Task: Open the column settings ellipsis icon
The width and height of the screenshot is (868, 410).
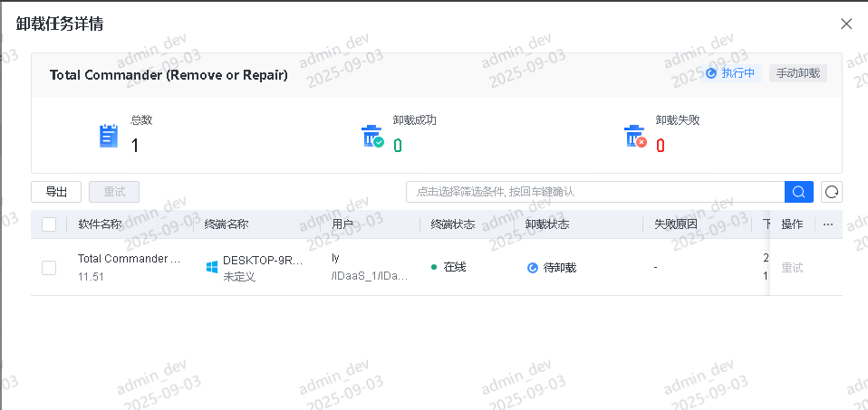Action: (x=828, y=224)
